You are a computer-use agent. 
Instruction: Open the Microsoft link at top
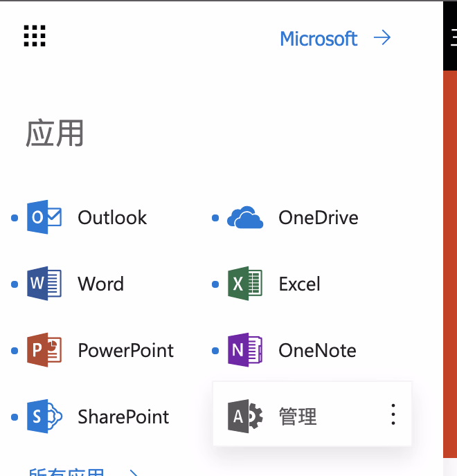tap(319, 39)
